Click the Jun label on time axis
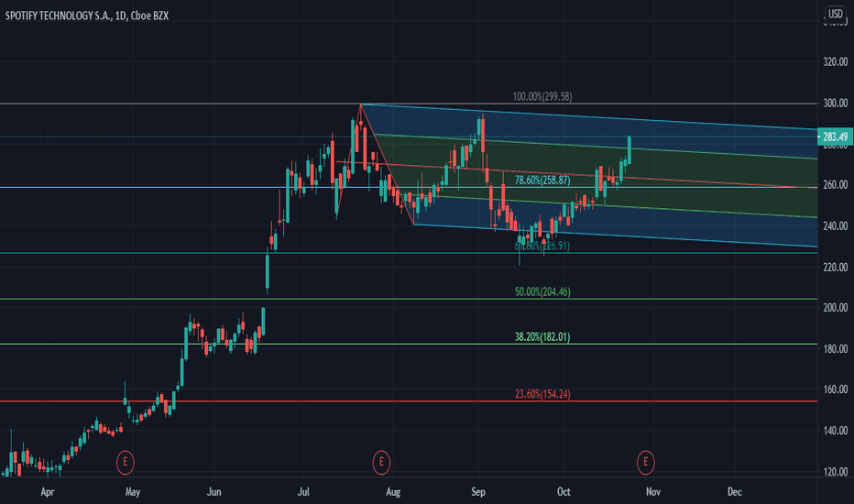Screen dimensions: 854x504 [214, 492]
